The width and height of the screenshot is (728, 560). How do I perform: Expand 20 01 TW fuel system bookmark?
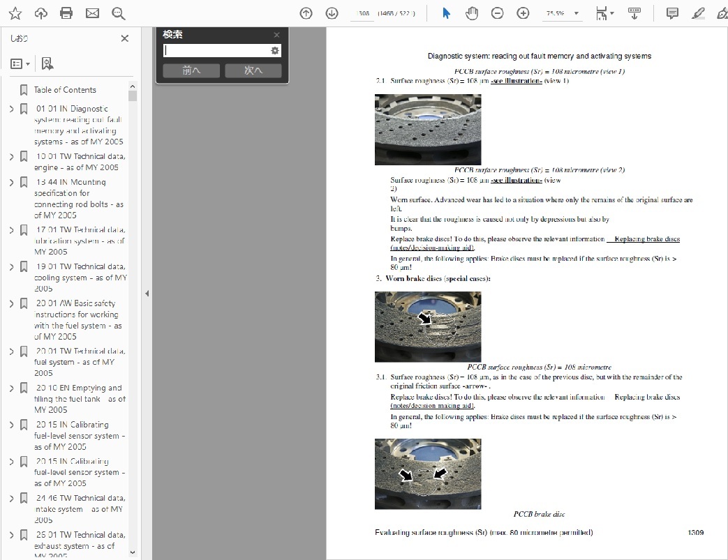point(12,351)
